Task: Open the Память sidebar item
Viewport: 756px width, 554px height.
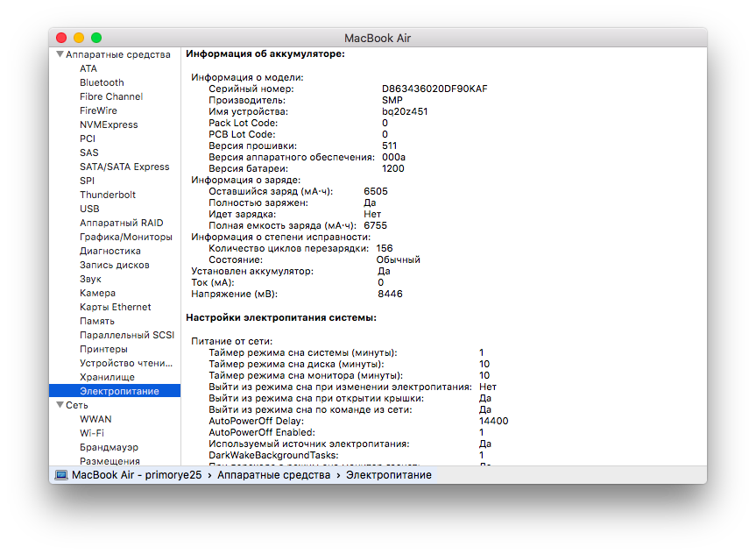Action: (x=96, y=321)
